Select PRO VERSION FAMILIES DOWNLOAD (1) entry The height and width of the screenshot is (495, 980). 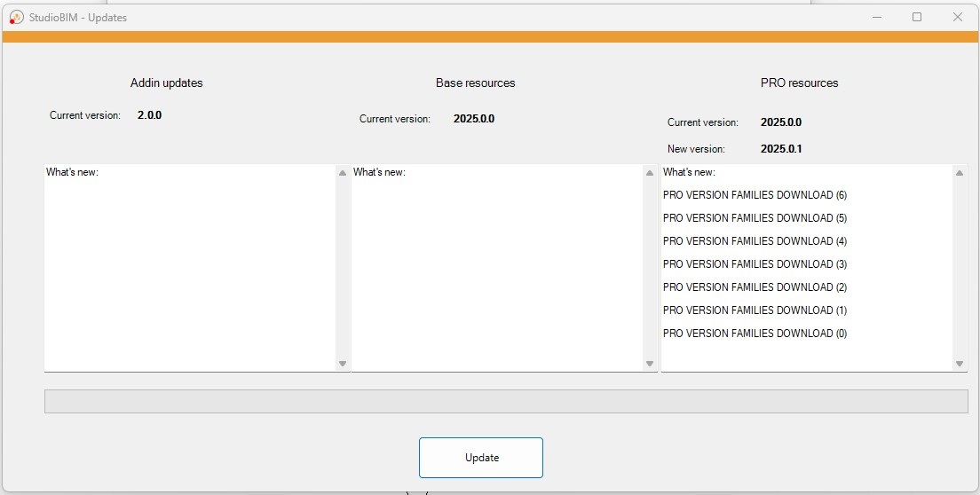(755, 310)
